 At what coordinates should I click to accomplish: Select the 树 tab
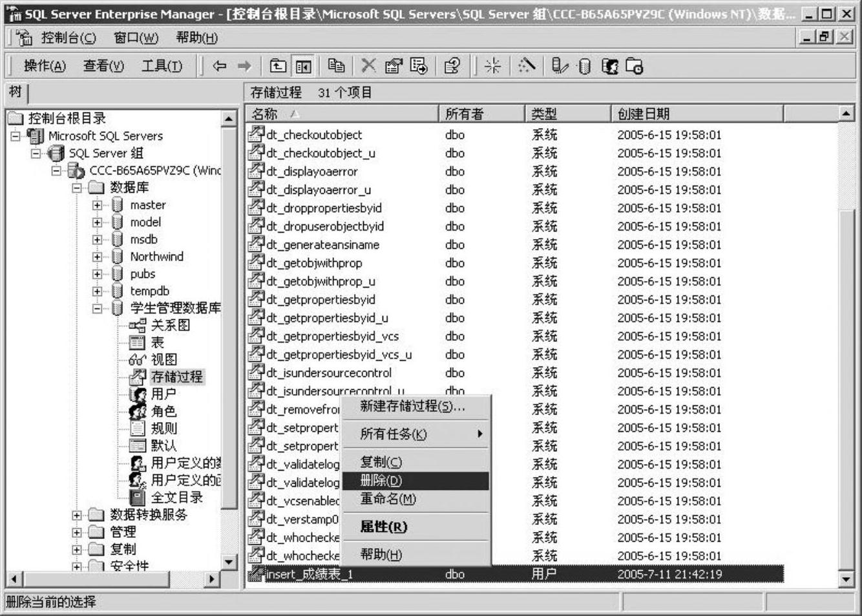click(x=16, y=92)
